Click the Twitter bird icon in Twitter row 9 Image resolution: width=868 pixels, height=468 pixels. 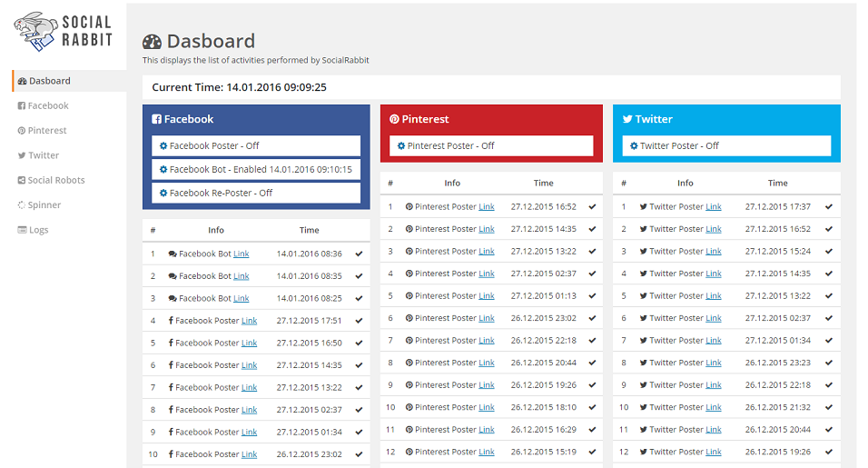(643, 385)
